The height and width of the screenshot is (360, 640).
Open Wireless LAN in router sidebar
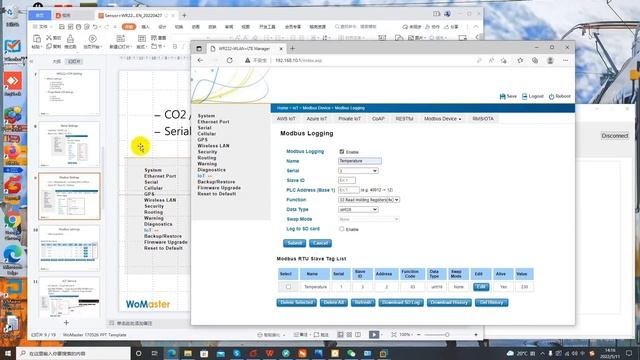click(x=213, y=146)
